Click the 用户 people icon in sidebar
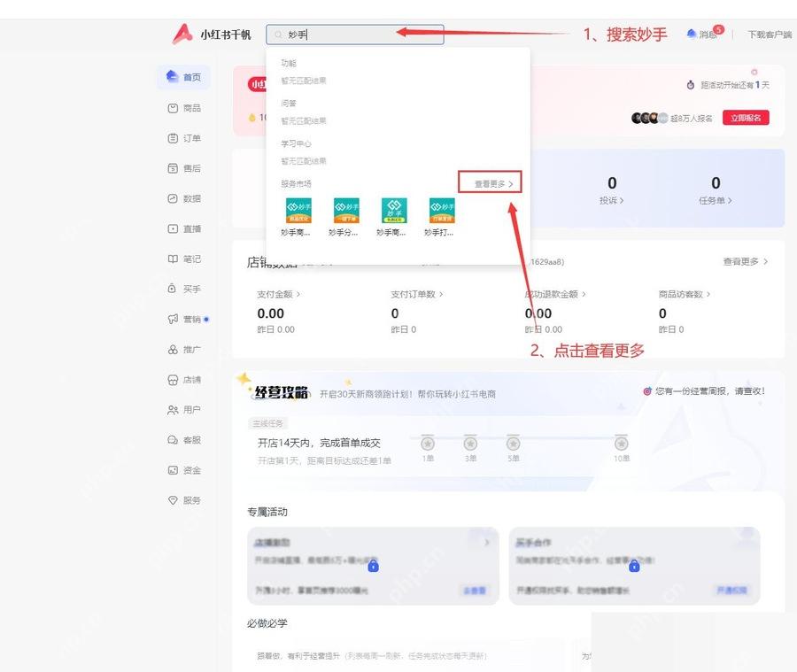The width and height of the screenshot is (797, 672). tap(173, 410)
